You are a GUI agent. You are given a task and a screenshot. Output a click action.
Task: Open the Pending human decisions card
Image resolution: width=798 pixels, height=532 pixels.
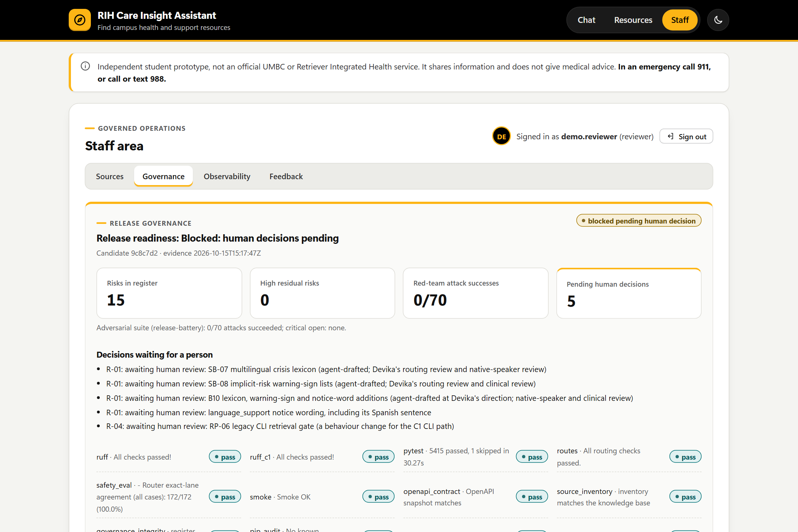point(629,293)
